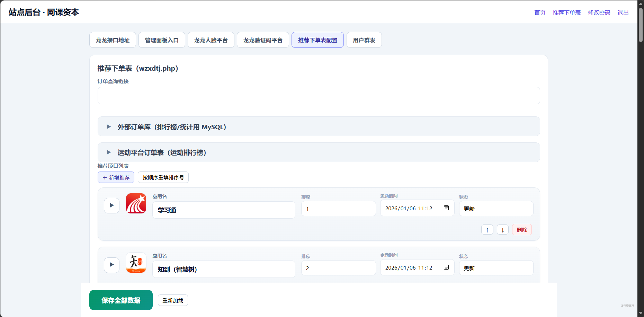Edit the 学习通 app name field
The height and width of the screenshot is (317, 644).
[x=224, y=210]
